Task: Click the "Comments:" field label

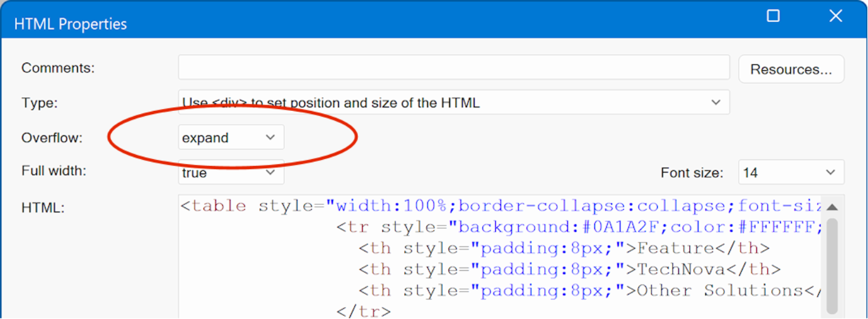Action: click(58, 68)
